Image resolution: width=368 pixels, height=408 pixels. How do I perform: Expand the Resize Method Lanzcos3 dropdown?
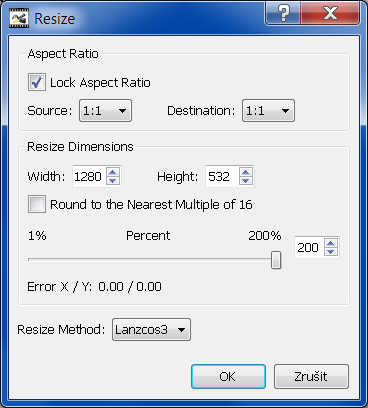(151, 330)
